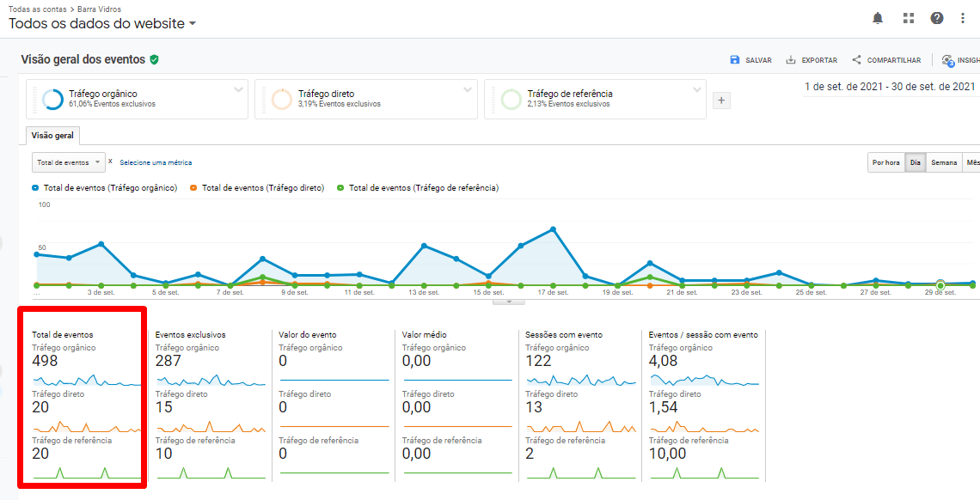The image size is (980, 500).
Task: Switch chart granularity to Semana
Action: click(x=944, y=162)
